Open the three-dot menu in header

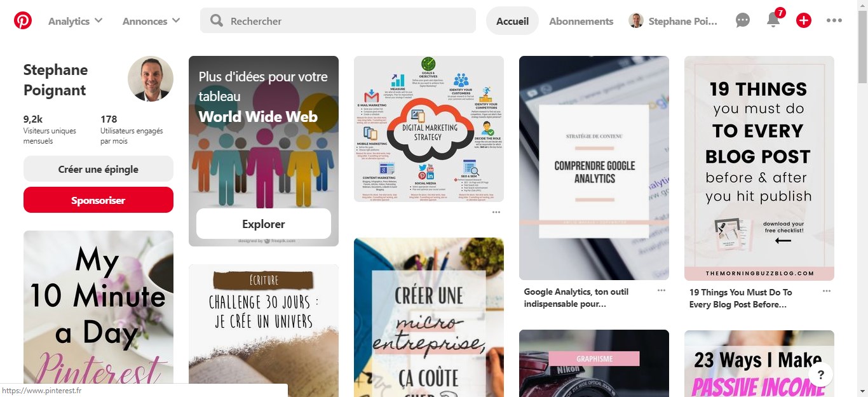pos(834,21)
